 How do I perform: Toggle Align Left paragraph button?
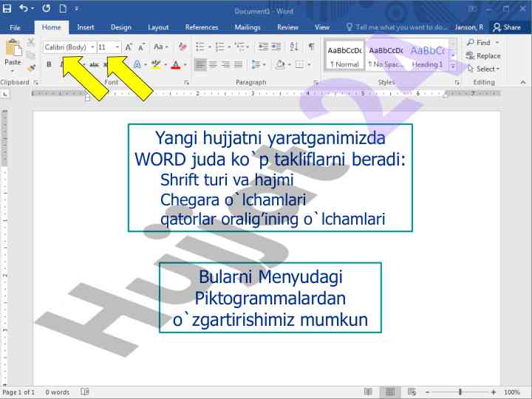click(200, 64)
